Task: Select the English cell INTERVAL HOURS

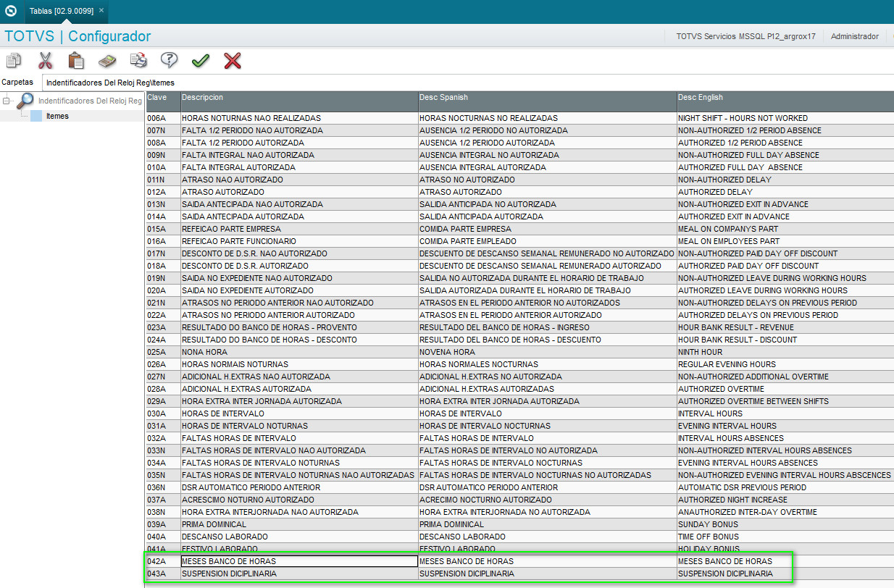Action: (785, 413)
